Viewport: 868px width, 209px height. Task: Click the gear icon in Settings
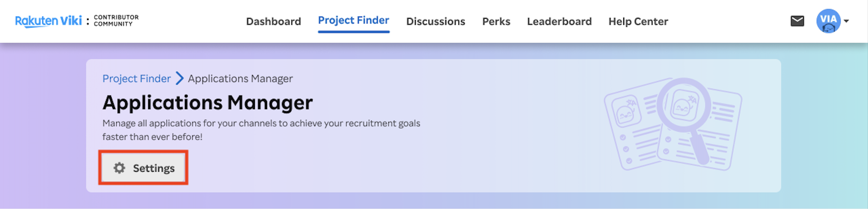[x=119, y=168]
